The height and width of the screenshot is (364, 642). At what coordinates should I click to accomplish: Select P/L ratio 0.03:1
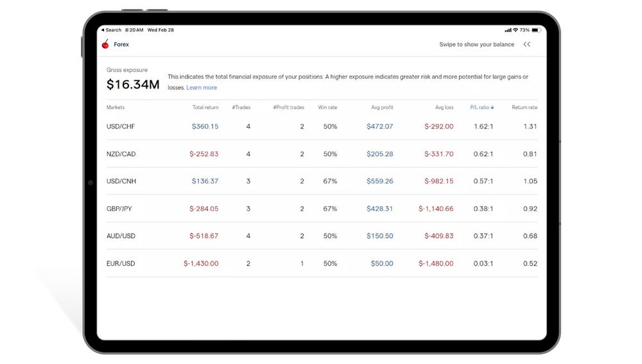[483, 263]
